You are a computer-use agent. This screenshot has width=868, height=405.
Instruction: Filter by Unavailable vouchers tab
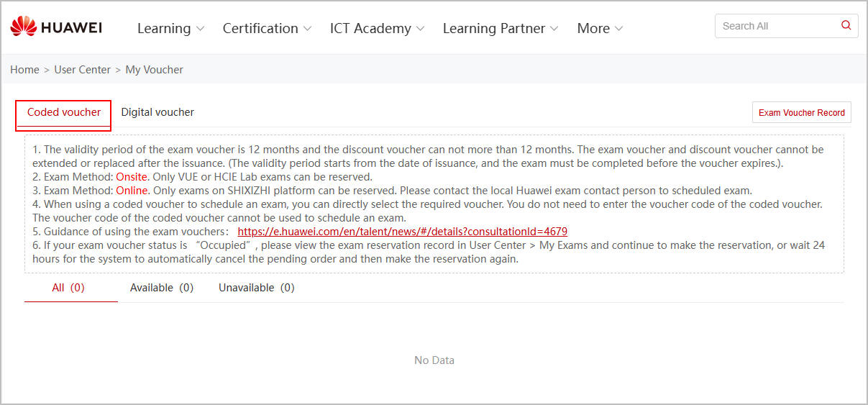(x=257, y=288)
